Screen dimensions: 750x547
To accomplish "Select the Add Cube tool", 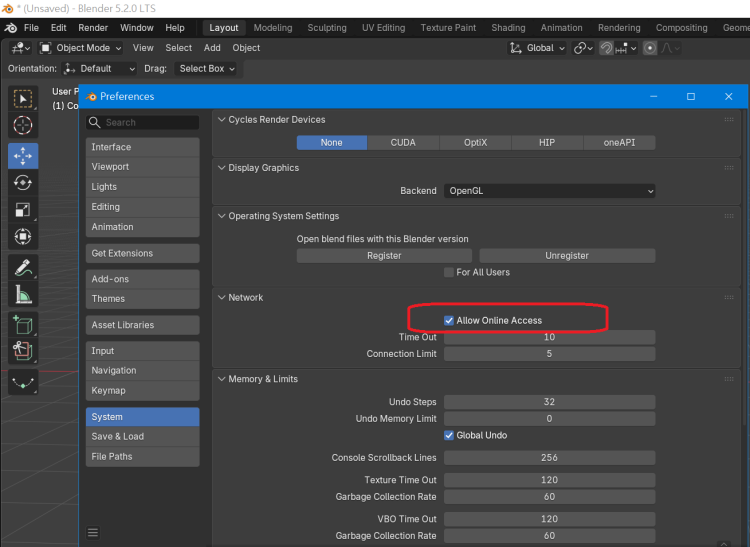I will [22, 325].
